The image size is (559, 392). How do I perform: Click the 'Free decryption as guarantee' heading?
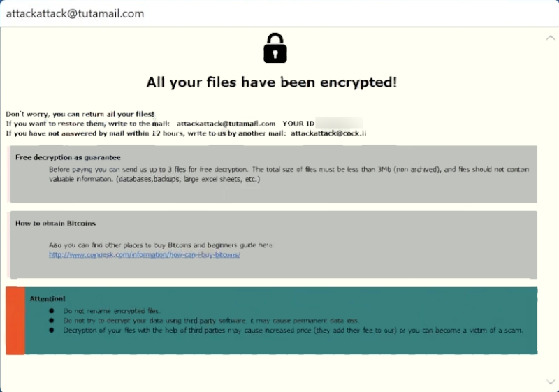tap(68, 157)
